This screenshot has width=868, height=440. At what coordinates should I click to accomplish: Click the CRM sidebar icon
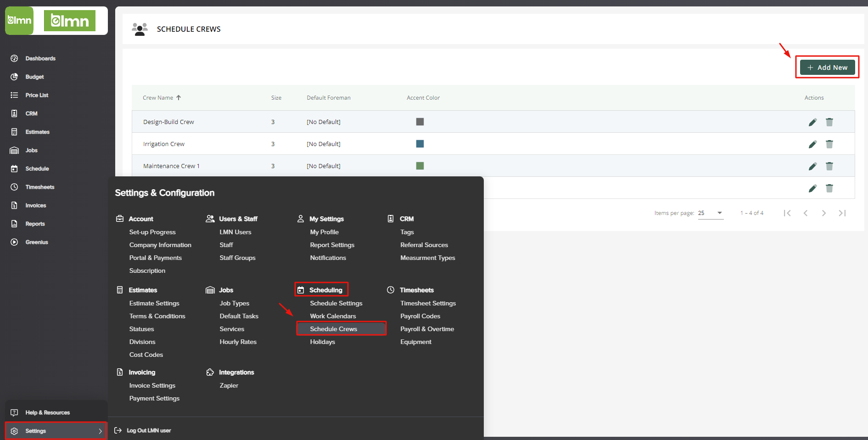(14, 113)
